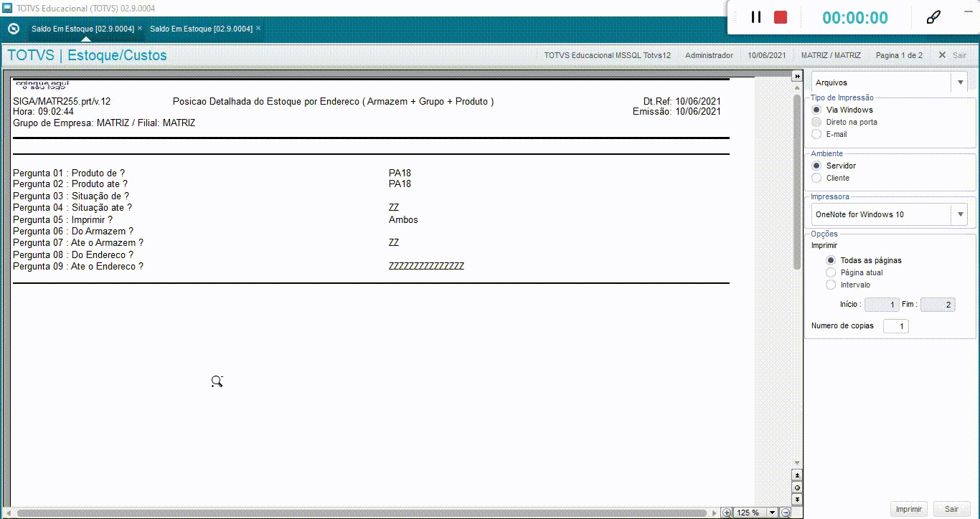Viewport: 980px width, 519px height.
Task: Switch to first Saldo Em Estoque tab
Action: [x=83, y=29]
